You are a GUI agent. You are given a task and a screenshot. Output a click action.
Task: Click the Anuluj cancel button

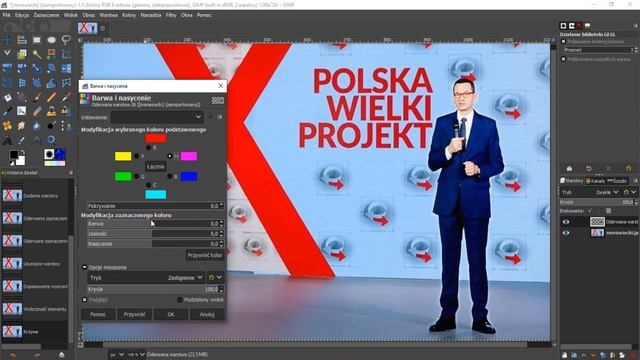coord(207,314)
